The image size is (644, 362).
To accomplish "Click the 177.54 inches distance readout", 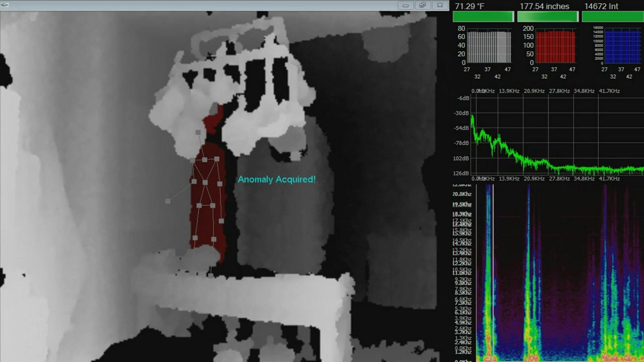I will [x=544, y=7].
